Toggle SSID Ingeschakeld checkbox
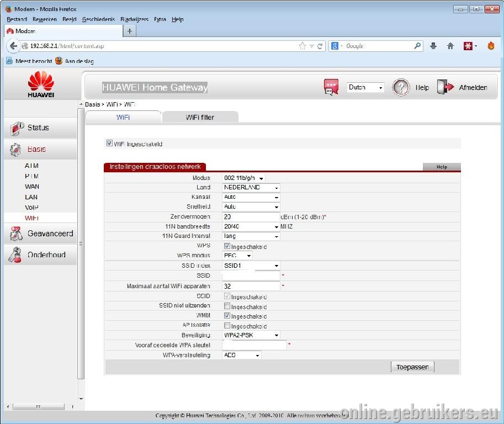504x424 pixels. (x=227, y=296)
